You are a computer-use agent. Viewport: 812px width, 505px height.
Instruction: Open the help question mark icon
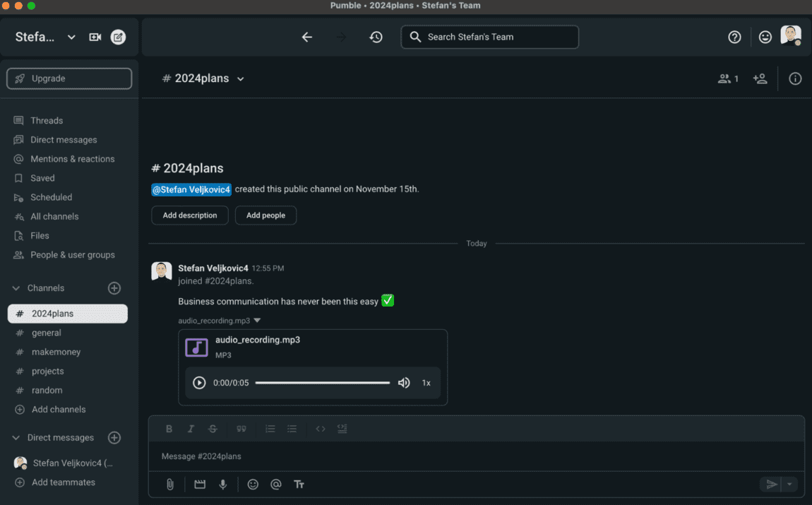734,37
